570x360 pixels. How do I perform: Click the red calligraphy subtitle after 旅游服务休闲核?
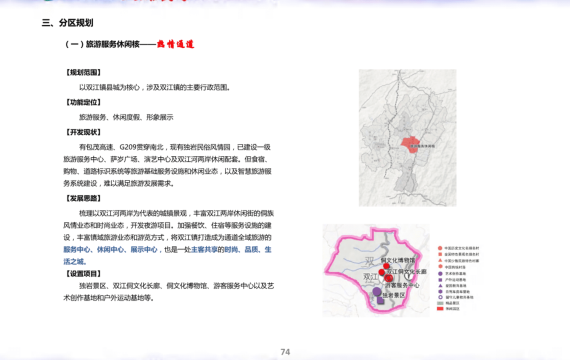pyautogui.click(x=176, y=44)
